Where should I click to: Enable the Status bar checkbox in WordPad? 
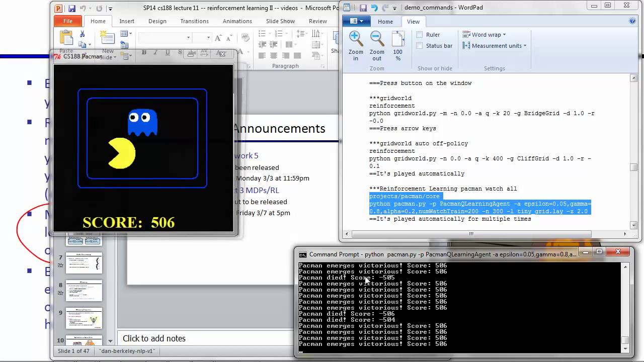point(420,46)
